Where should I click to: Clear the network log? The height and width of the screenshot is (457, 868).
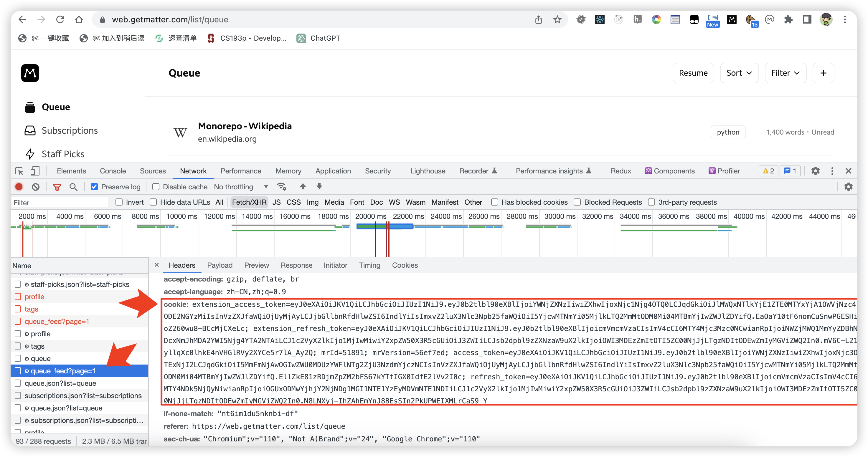36,187
